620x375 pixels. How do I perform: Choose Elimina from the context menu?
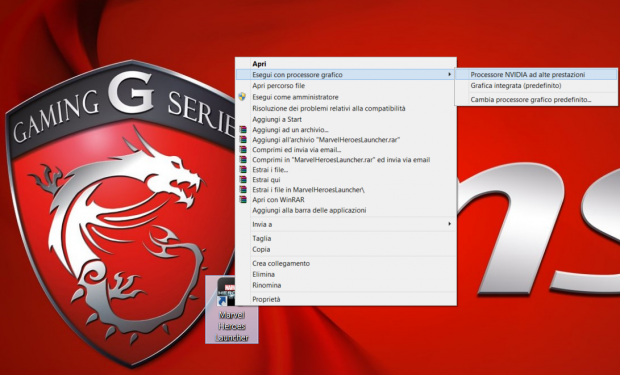[x=346, y=274]
